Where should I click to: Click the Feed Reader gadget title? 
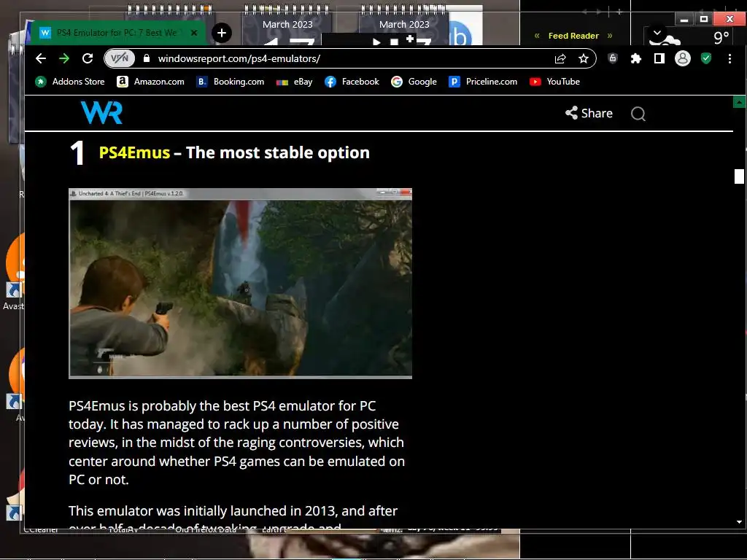[x=573, y=36]
